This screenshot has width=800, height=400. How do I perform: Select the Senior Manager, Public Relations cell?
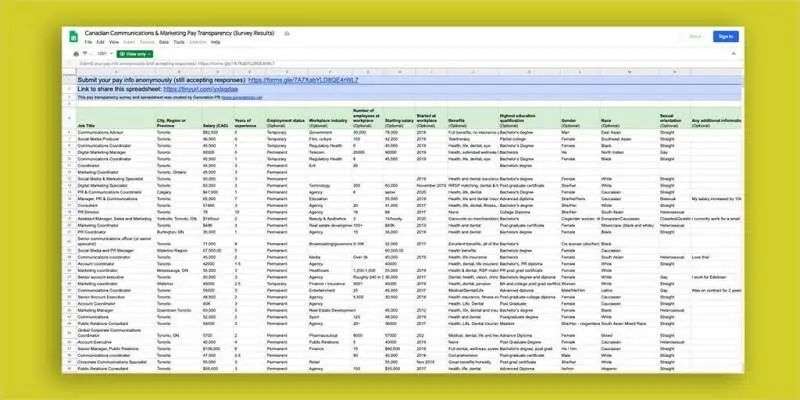(116, 349)
